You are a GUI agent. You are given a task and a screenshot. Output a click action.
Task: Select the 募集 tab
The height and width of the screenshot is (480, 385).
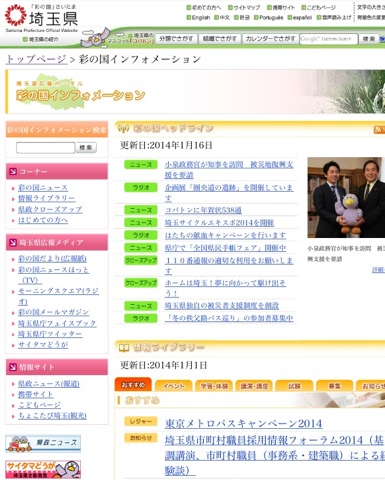pyautogui.click(x=334, y=386)
